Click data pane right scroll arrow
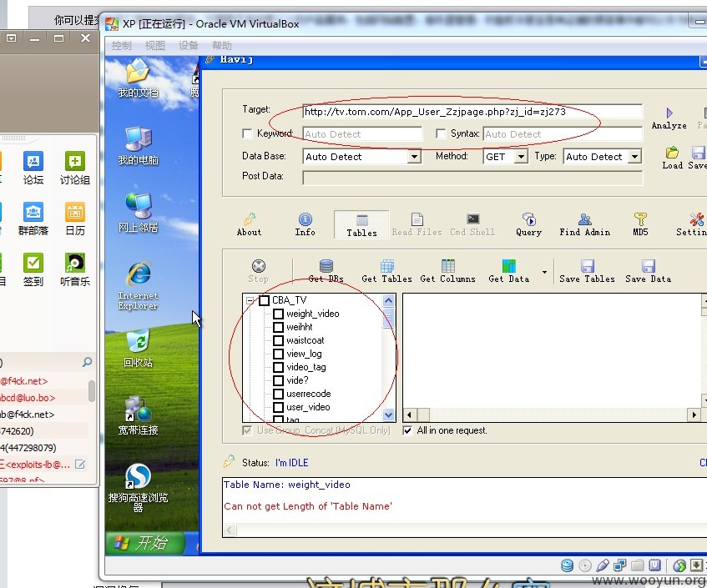 694,415
